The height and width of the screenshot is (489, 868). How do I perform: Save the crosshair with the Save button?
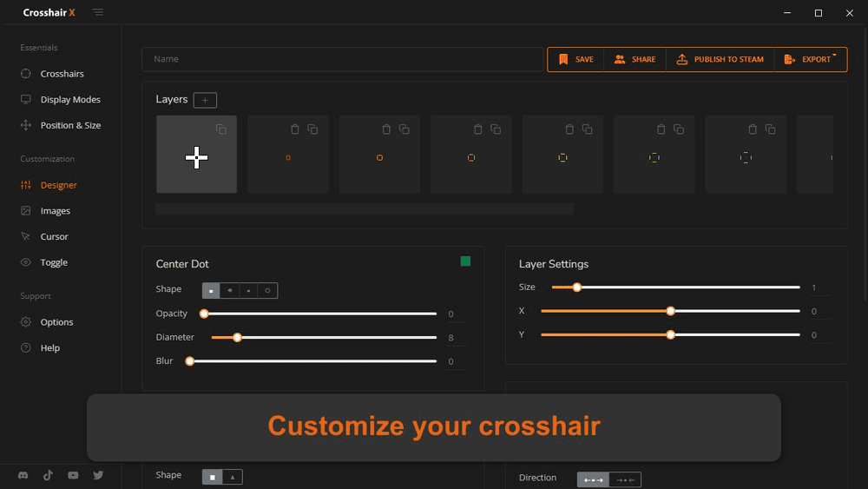click(575, 59)
